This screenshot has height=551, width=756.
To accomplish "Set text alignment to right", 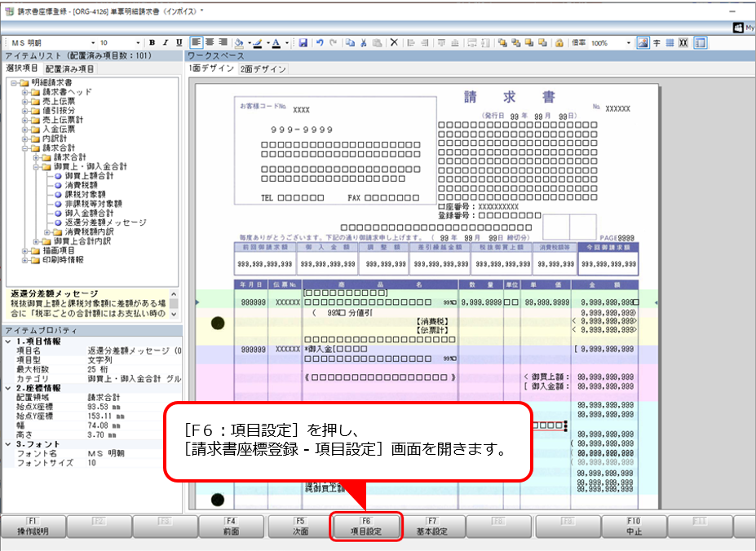I will pyautogui.click(x=223, y=42).
